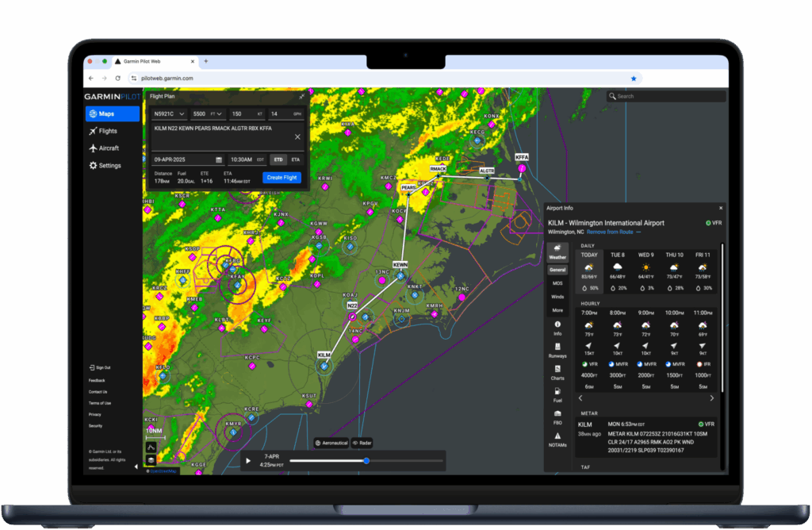Show next hourly forecast with right chevron
Viewport: 812px width, 530px height.
point(711,398)
